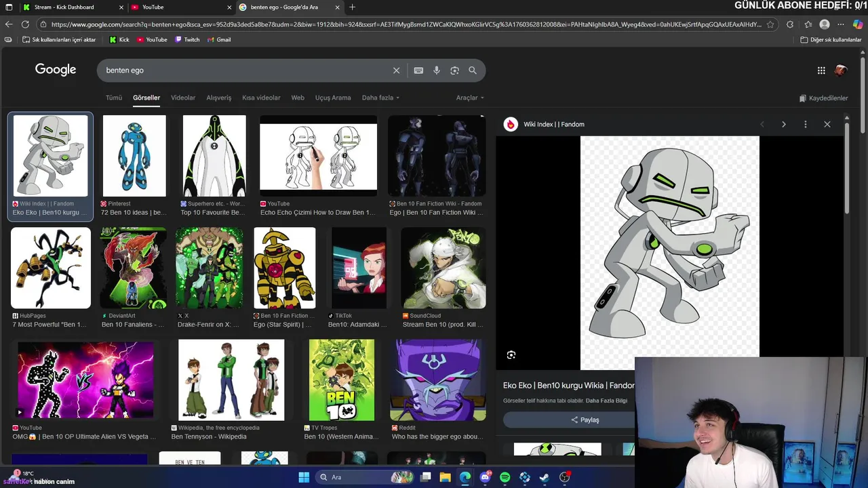Show next image in preview panel

tap(784, 125)
